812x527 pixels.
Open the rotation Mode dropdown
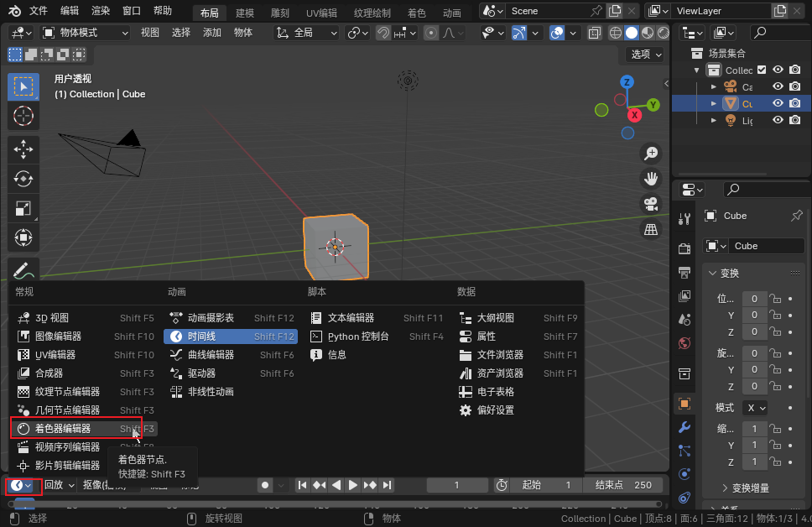pos(754,407)
